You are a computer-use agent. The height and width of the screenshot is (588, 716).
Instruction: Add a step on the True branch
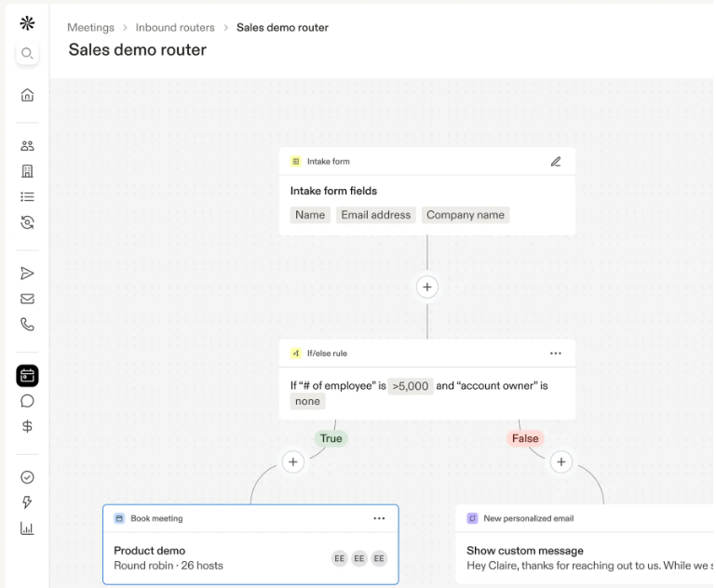coord(293,461)
